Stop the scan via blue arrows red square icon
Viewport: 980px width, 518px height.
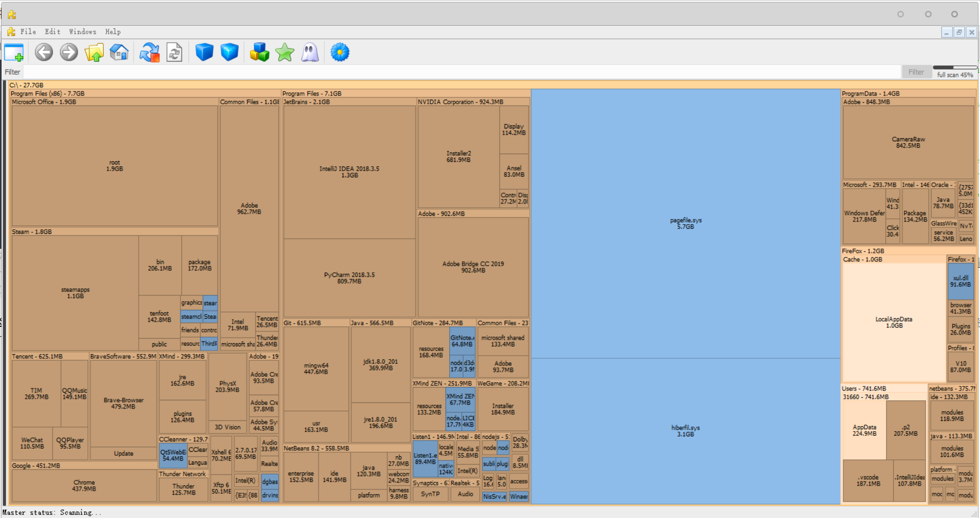[x=150, y=52]
